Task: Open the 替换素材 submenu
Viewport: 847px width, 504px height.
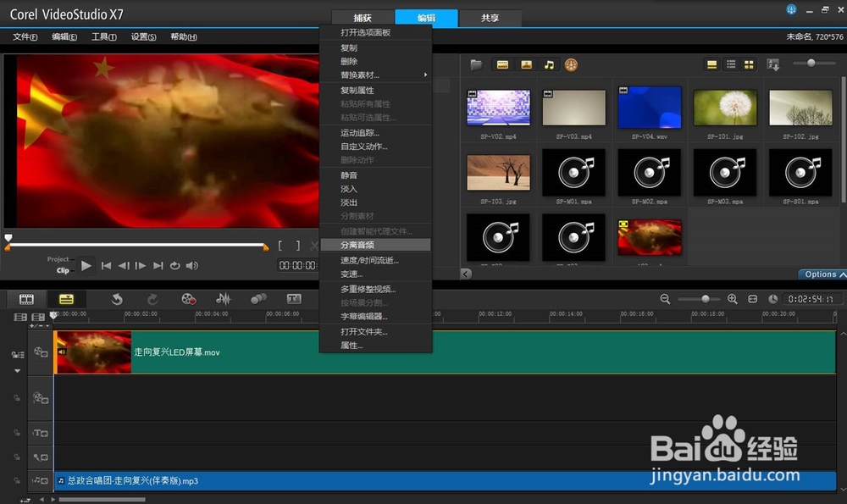Action: click(376, 75)
